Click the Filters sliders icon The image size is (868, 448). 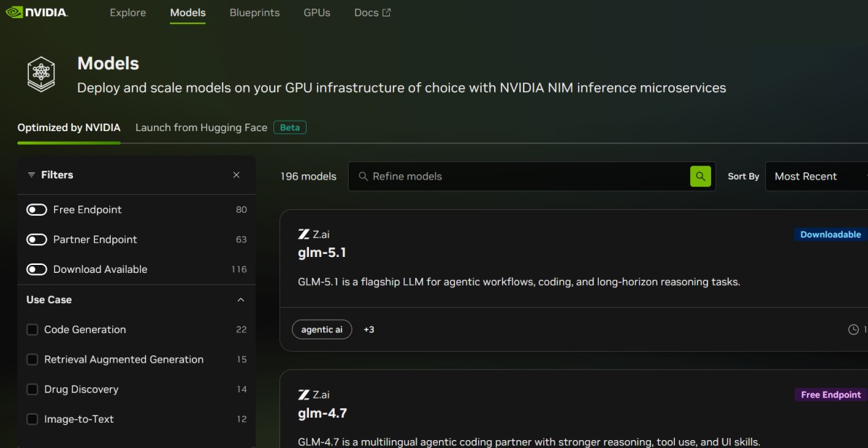click(31, 175)
